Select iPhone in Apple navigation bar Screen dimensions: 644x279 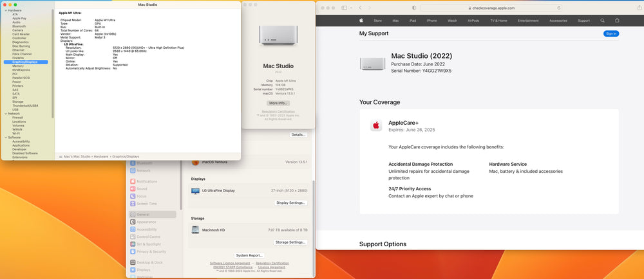tap(431, 21)
